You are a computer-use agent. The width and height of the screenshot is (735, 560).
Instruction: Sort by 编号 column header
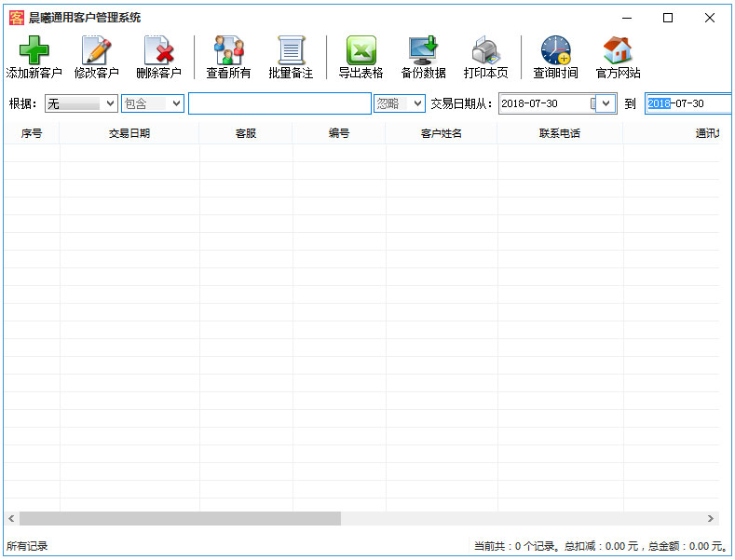339,133
